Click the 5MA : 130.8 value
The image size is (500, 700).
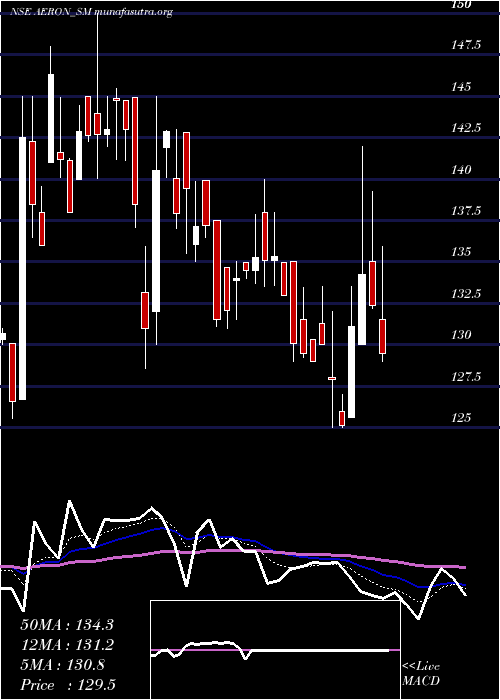62,665
